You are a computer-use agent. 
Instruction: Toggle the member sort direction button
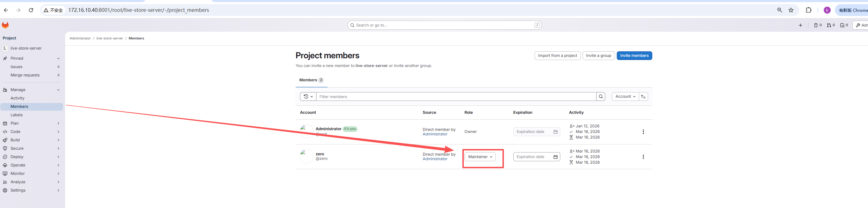pyautogui.click(x=643, y=97)
